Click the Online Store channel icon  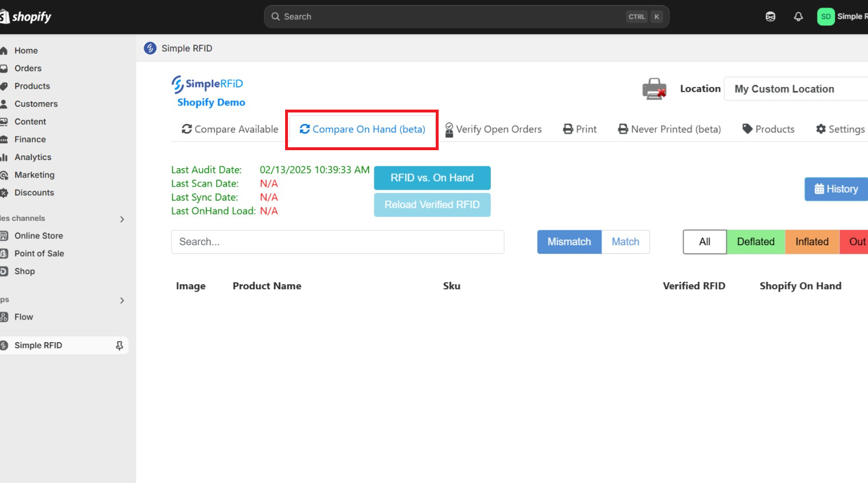click(x=4, y=236)
